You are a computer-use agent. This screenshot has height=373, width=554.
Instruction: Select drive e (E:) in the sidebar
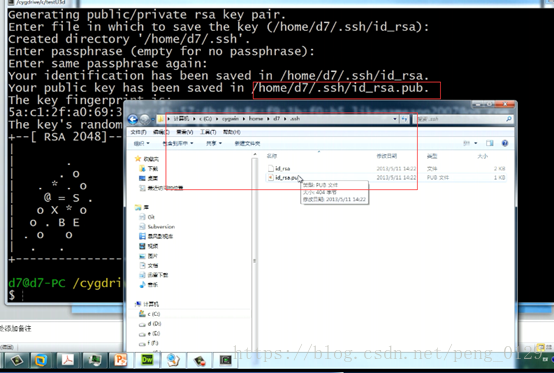[150, 333]
